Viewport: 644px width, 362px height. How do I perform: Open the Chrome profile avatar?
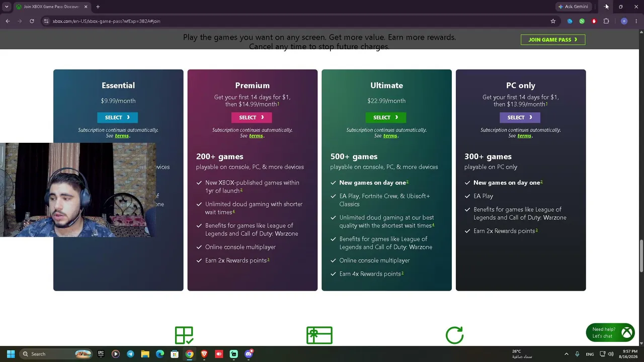point(624,21)
